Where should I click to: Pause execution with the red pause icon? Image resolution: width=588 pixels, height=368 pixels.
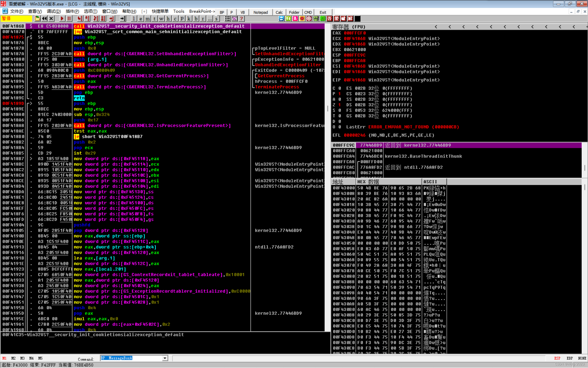pos(69,18)
